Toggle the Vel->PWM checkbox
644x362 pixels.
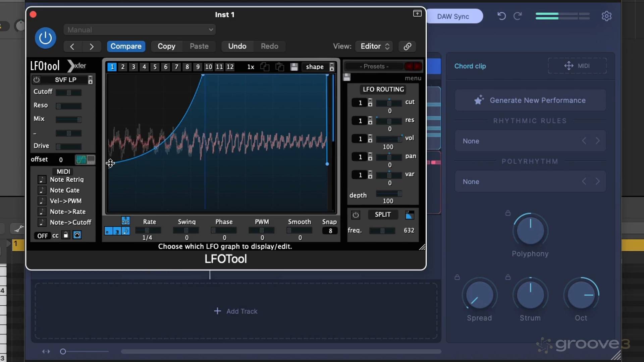coord(42,201)
